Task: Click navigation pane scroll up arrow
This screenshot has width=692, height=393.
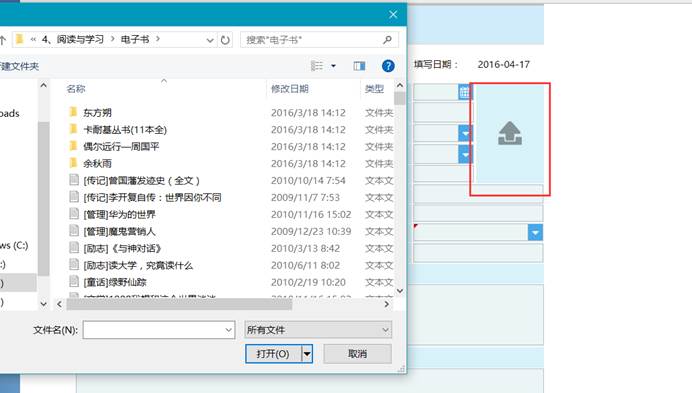Action: pyautogui.click(x=43, y=85)
